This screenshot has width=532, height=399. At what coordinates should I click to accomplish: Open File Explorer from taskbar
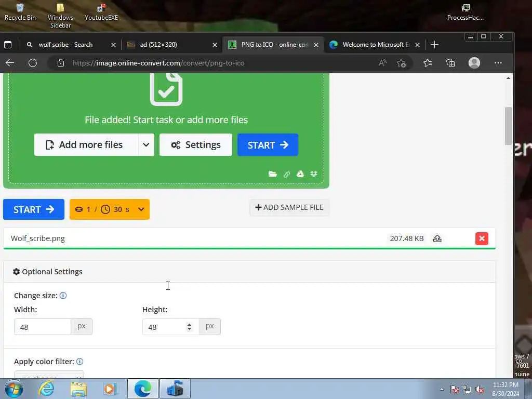point(78,389)
